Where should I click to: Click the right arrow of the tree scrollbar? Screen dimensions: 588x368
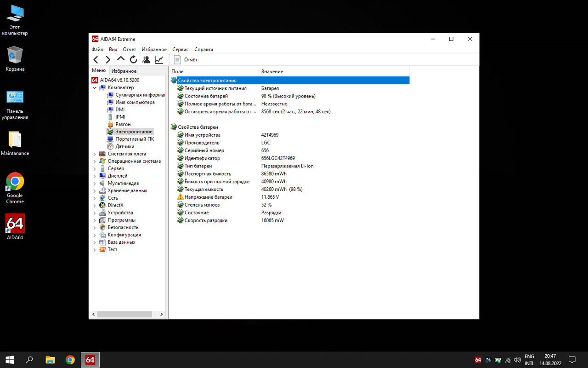pyautogui.click(x=162, y=314)
